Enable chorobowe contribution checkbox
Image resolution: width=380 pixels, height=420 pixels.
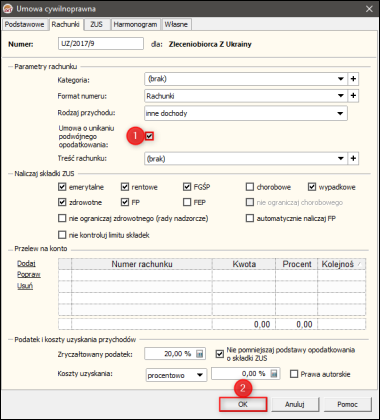[x=250, y=187]
